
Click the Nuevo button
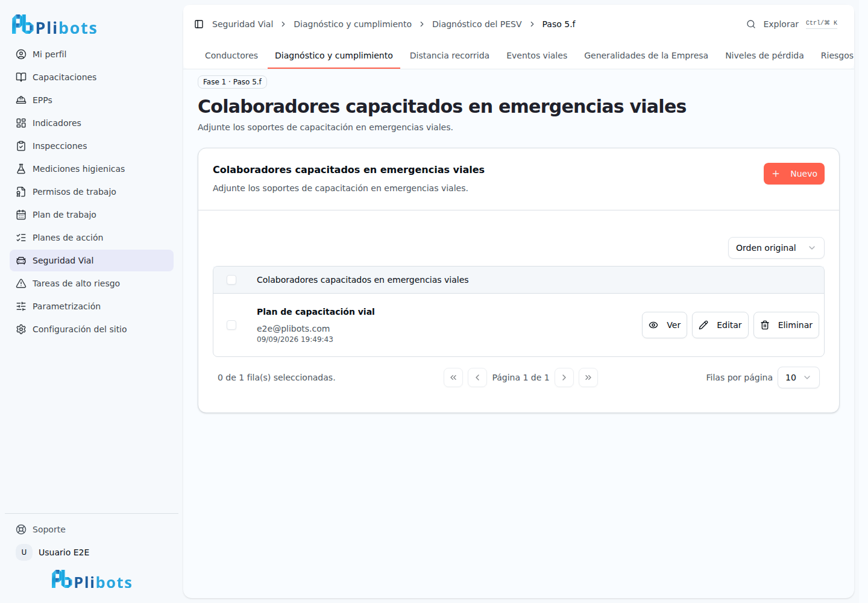pos(794,174)
